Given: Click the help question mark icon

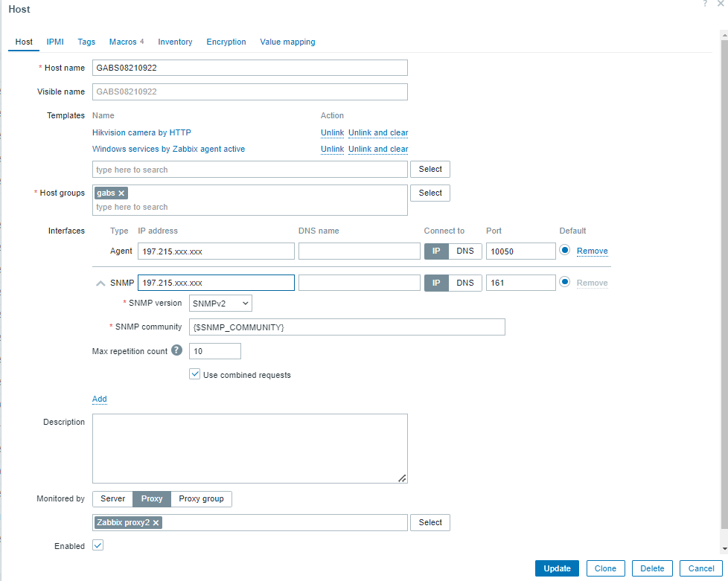Looking at the screenshot, I should coord(705,4).
